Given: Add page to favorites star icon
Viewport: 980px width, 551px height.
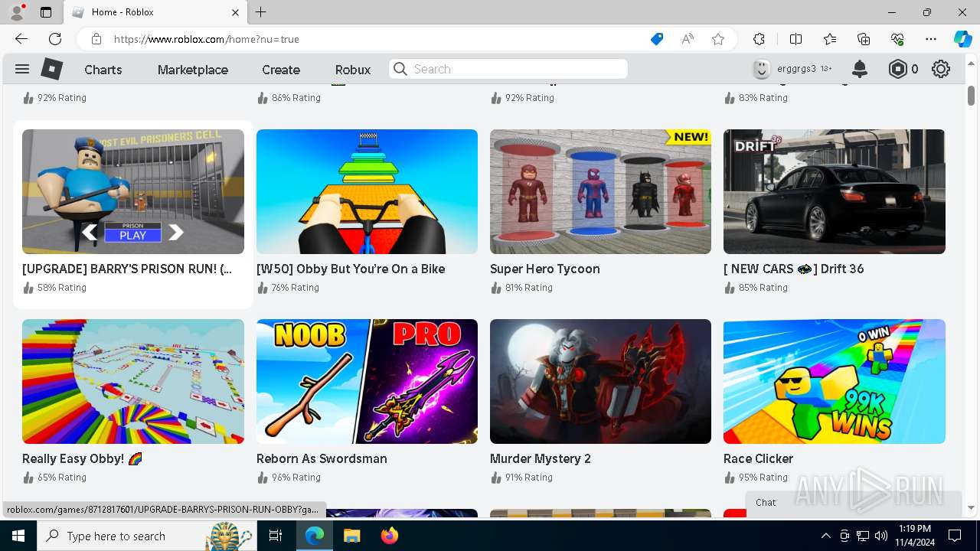Looking at the screenshot, I should click(x=718, y=39).
